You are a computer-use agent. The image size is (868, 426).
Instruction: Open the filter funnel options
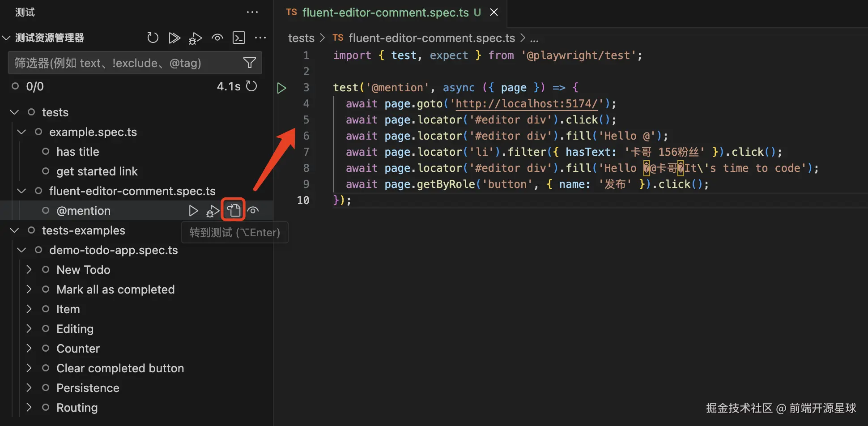250,63
